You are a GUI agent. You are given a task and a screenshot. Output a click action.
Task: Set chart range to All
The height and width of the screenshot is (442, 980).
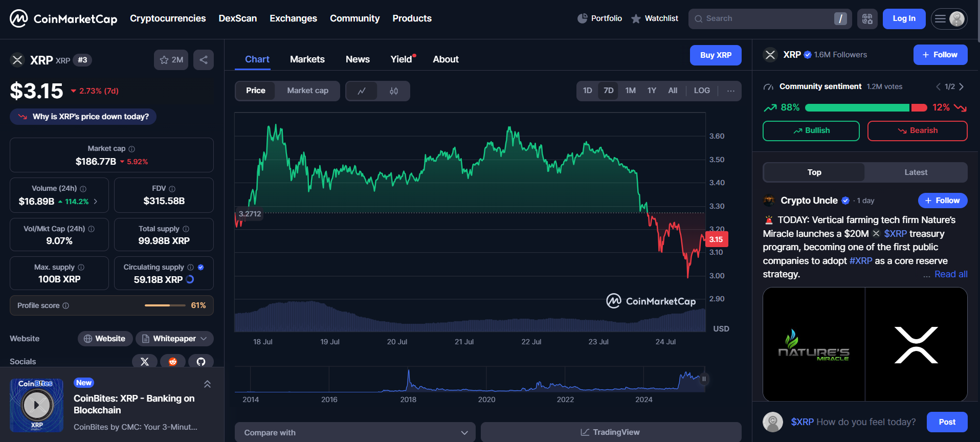pos(673,91)
